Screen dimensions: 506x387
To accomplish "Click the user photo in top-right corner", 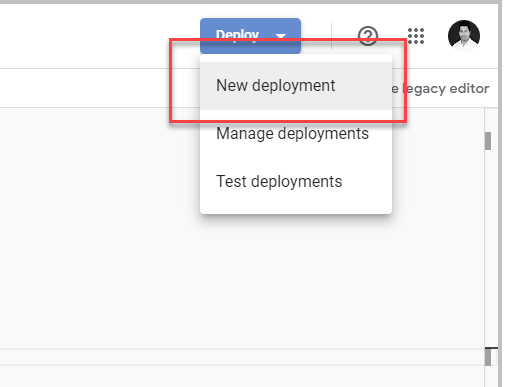I will click(x=464, y=36).
